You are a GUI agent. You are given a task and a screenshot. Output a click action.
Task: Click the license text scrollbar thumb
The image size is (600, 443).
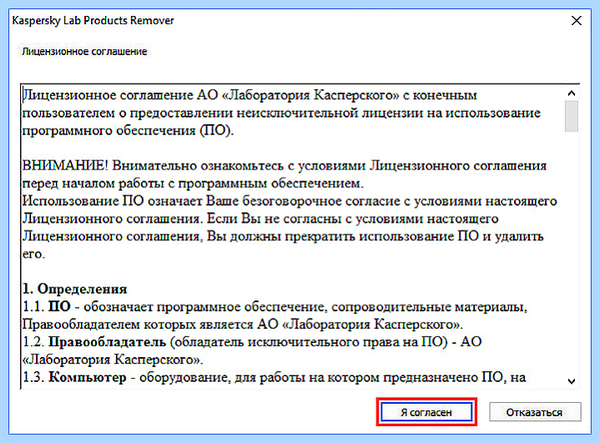571,116
